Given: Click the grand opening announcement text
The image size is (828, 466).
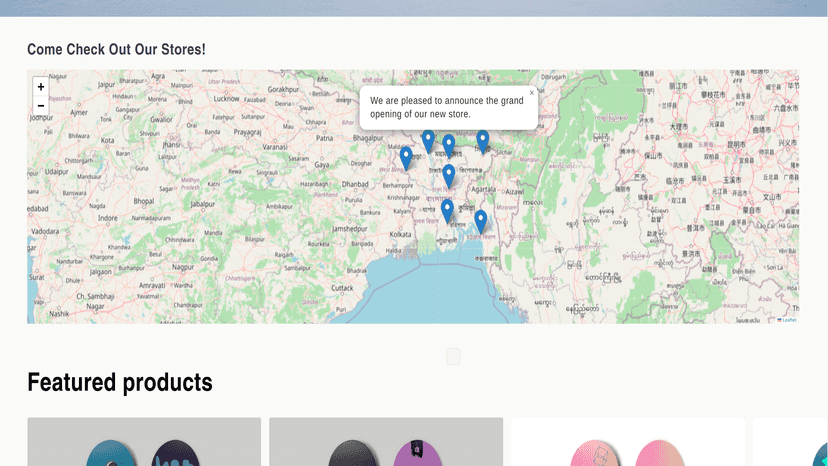Looking at the screenshot, I should pyautogui.click(x=447, y=107).
